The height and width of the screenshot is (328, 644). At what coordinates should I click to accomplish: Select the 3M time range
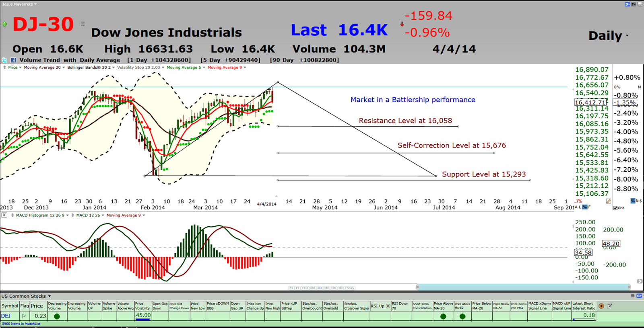click(319, 288)
